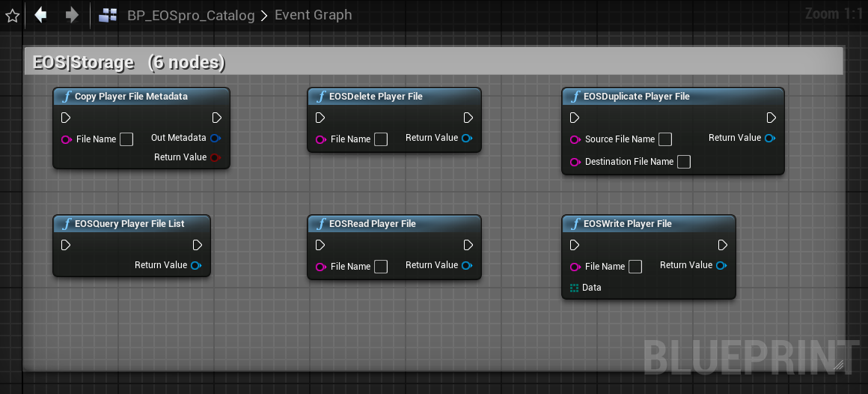Select the Event Graph breadcrumb
Image resolution: width=868 pixels, height=394 pixels.
(314, 15)
